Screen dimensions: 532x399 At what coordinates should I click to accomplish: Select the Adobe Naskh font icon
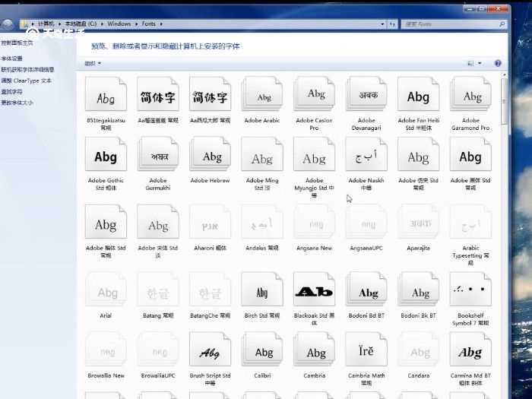click(x=366, y=154)
